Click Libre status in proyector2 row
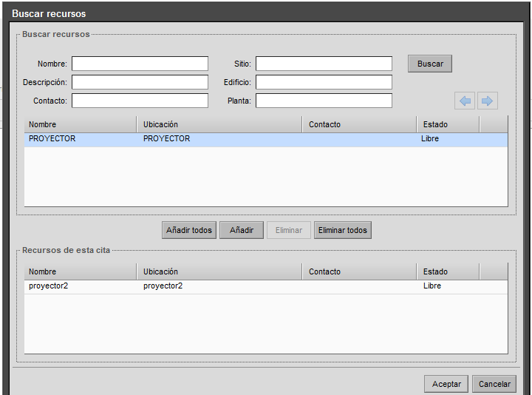The height and width of the screenshot is (395, 532). (x=432, y=286)
